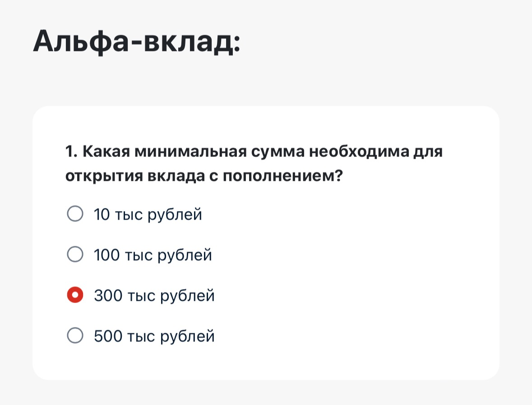Click the '100 тыс рублей' answer label
The image size is (532, 405).
point(153,255)
